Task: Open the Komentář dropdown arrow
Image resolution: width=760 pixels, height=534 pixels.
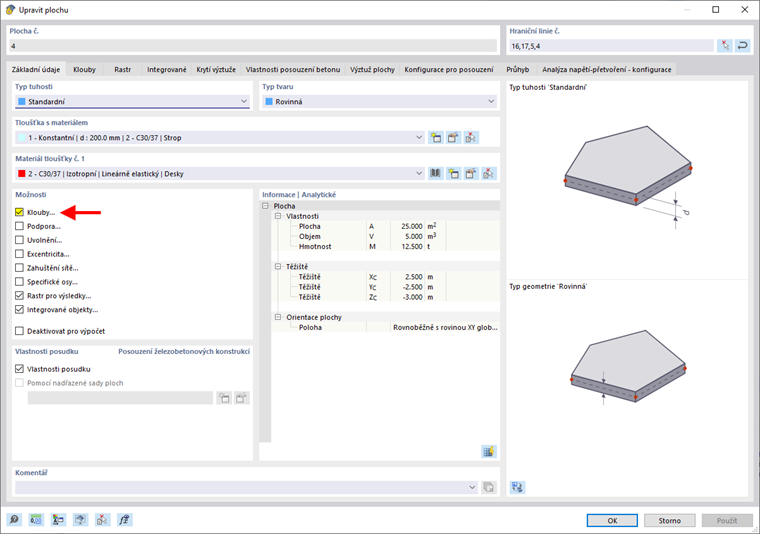Action: pyautogui.click(x=473, y=487)
